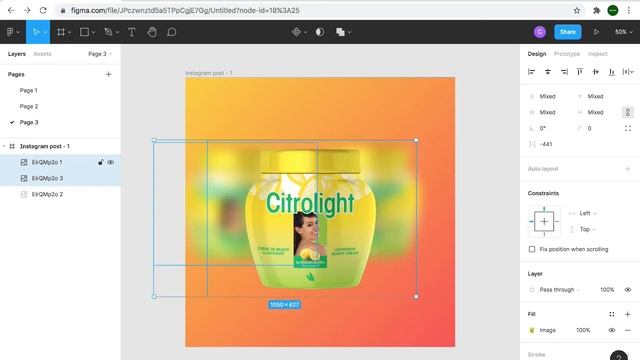This screenshot has height=360, width=640.
Task: Open horizontal constraint Left dropdown
Action: click(x=588, y=213)
